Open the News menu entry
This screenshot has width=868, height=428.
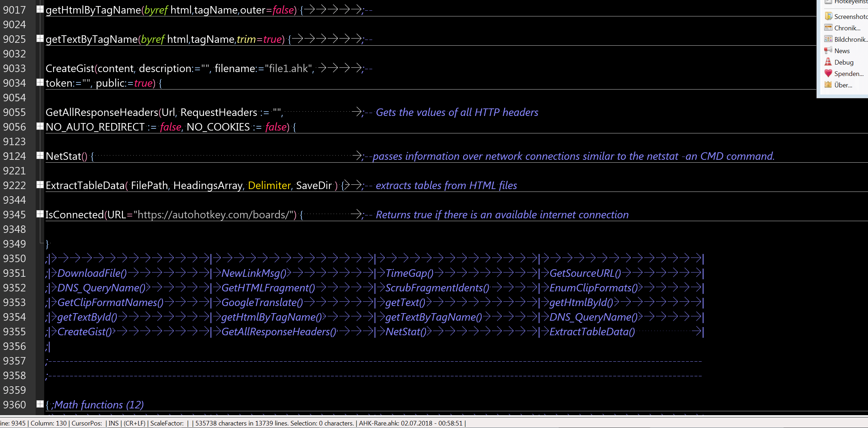coord(842,51)
